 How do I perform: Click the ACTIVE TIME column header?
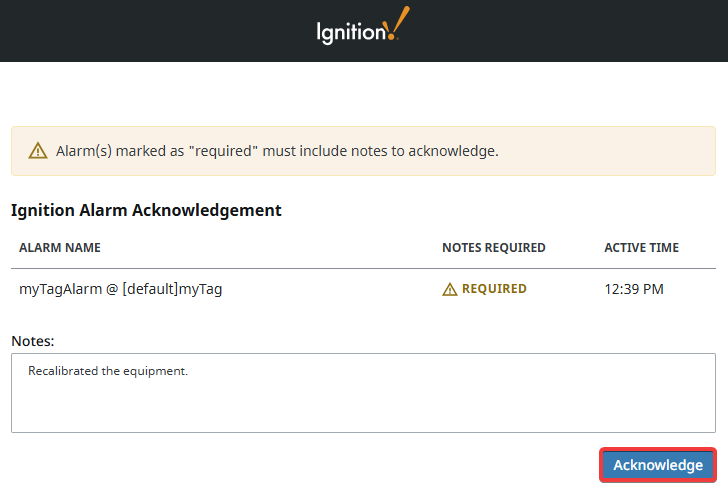pos(641,247)
